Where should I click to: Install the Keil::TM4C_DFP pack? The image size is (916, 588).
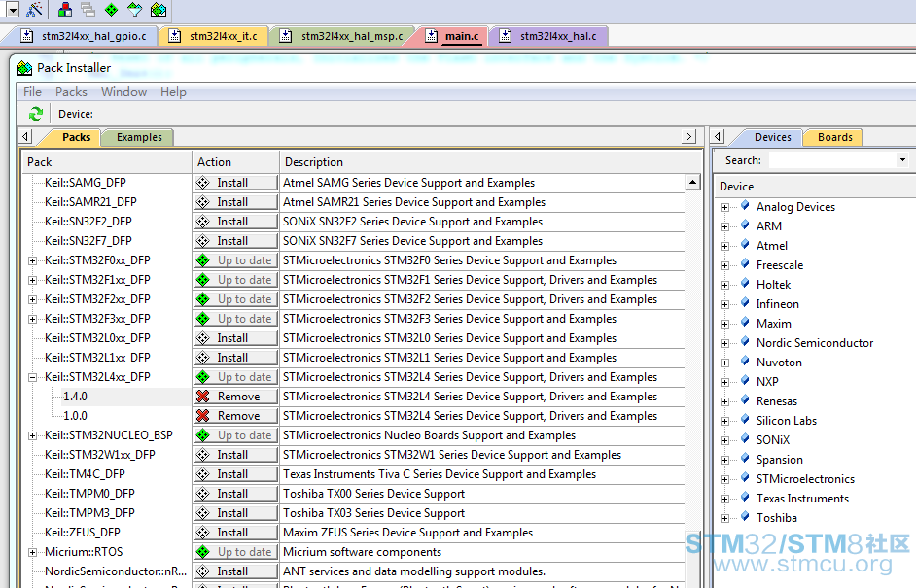coord(235,474)
